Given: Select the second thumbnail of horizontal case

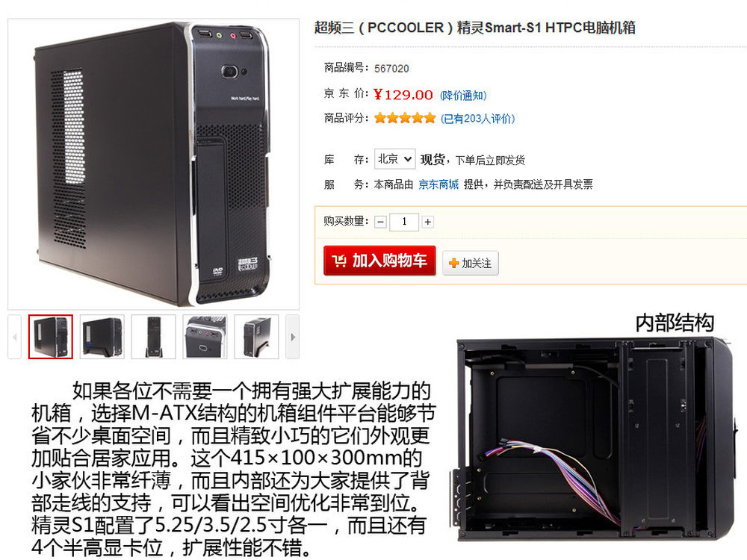Looking at the screenshot, I should point(102,337).
